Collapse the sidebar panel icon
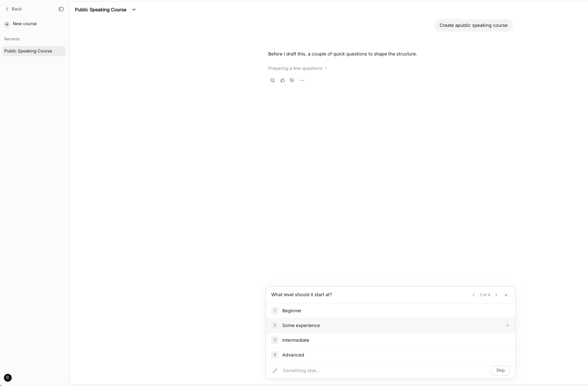Viewport: 588px width, 386px height. point(61,9)
